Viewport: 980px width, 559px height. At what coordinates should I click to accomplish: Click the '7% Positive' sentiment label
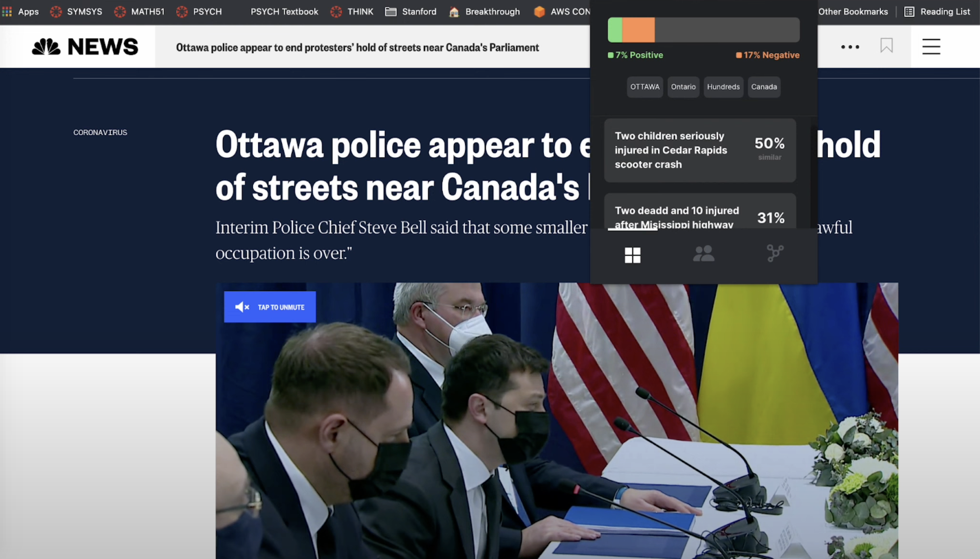point(636,55)
